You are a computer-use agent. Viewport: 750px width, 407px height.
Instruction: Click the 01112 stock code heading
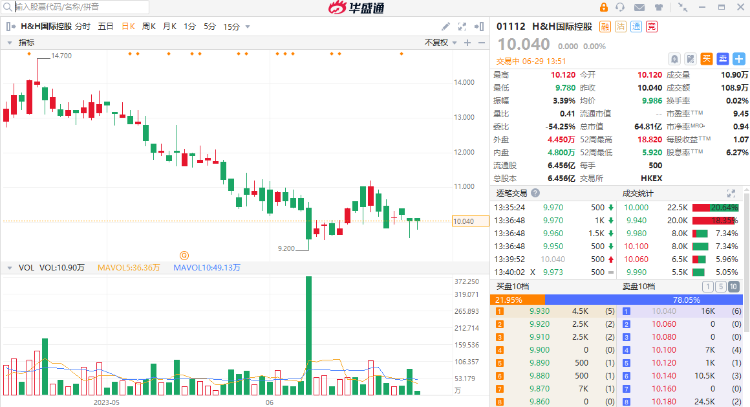(511, 27)
